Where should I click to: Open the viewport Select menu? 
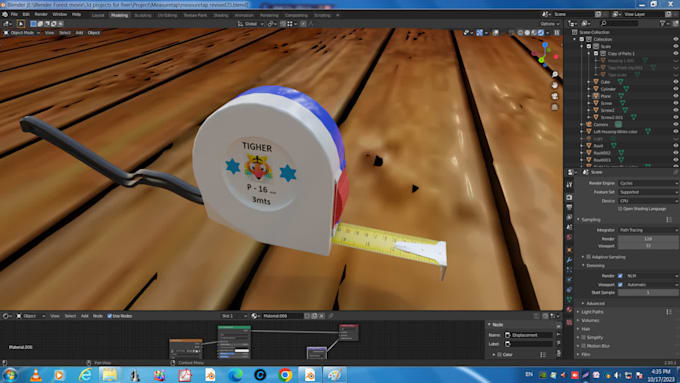[x=65, y=33]
